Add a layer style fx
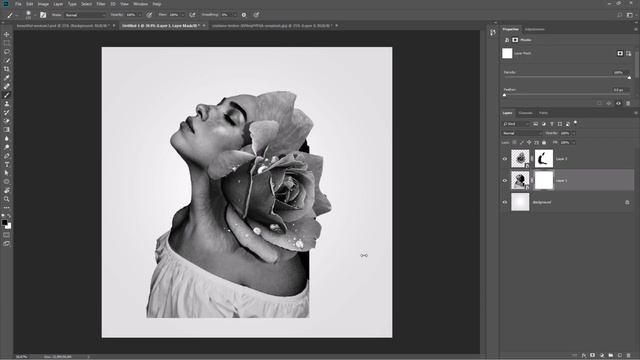This screenshot has height=360, width=640. pyautogui.click(x=584, y=356)
